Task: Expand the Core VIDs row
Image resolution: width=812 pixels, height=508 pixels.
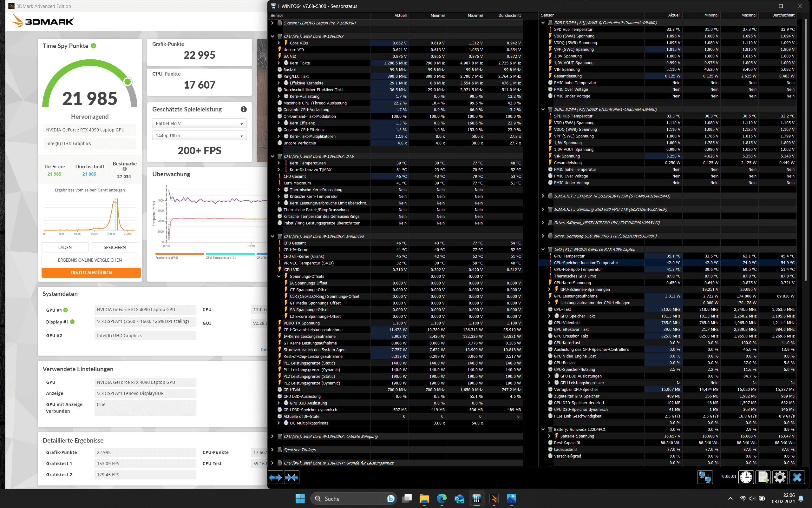Action: (278, 43)
